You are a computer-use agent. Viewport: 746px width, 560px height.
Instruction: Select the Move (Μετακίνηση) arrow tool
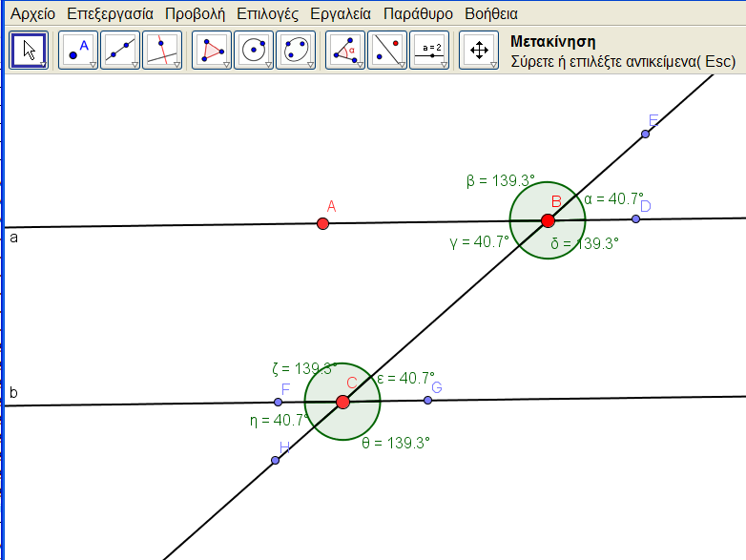point(29,51)
